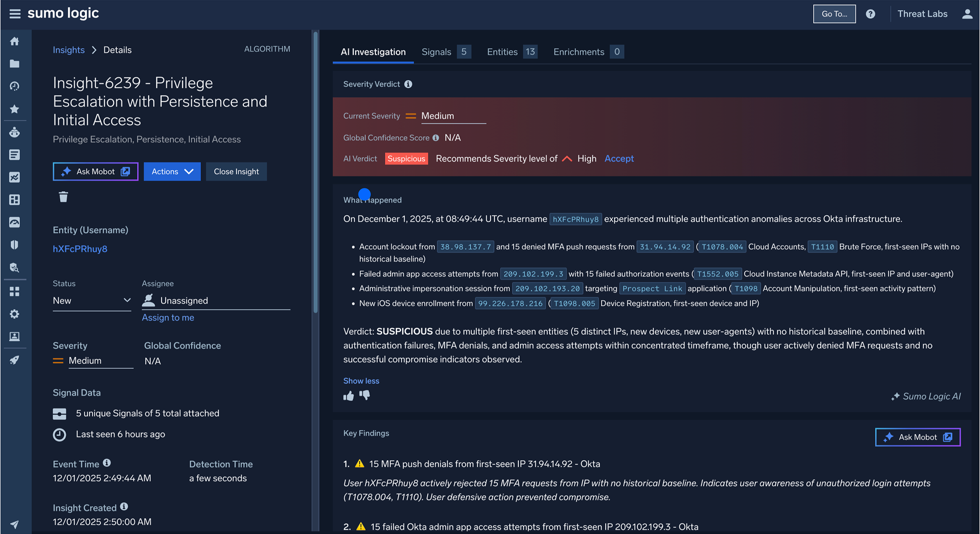Click the Close Insight button
This screenshot has width=980, height=534.
click(236, 171)
